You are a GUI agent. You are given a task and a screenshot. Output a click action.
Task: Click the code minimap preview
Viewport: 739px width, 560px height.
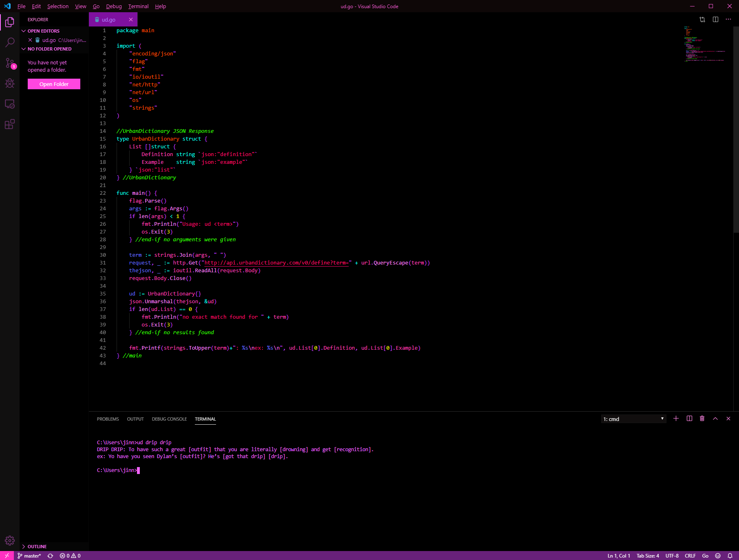click(x=705, y=44)
